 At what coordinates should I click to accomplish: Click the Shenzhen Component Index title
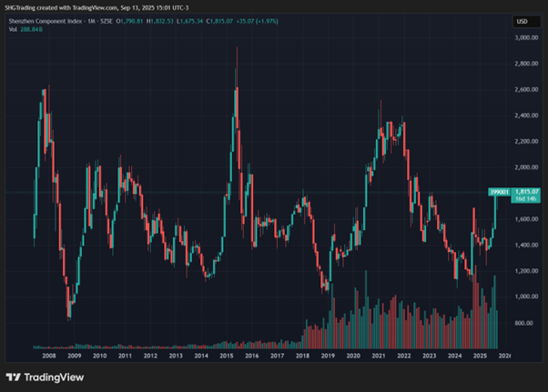[46, 21]
